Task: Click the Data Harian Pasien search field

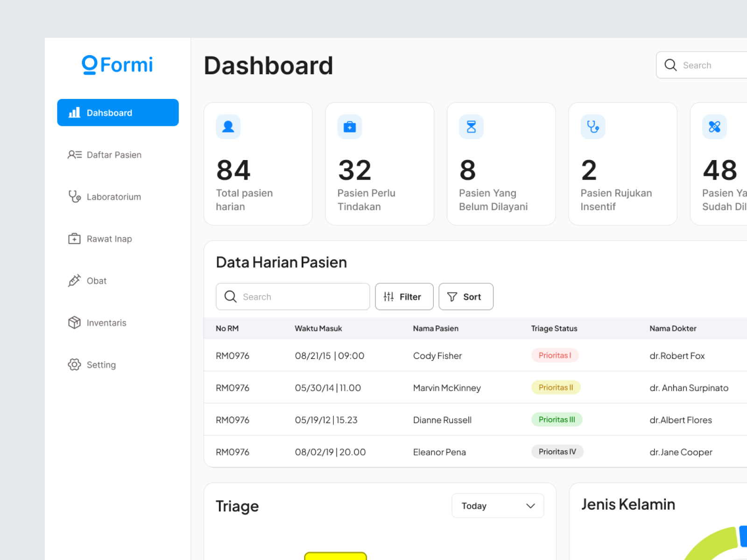Action: tap(293, 296)
